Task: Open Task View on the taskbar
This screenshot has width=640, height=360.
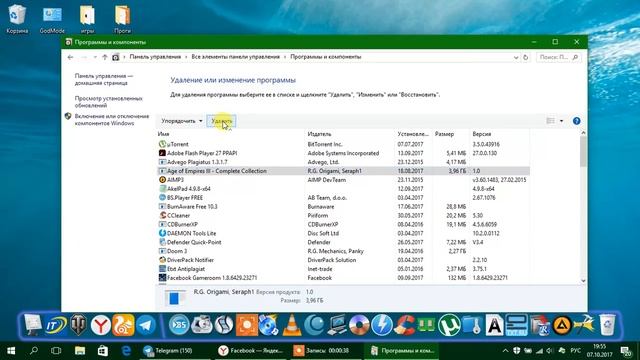Action: [56, 351]
